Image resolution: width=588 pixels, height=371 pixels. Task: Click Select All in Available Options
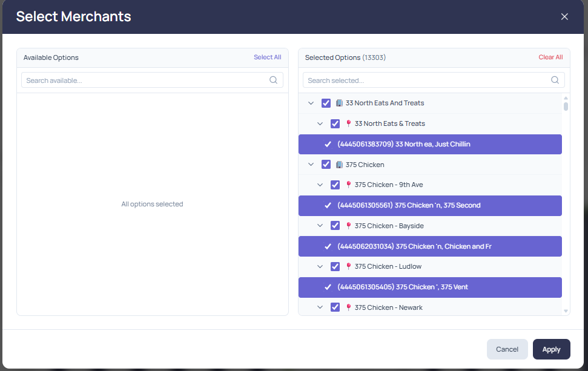click(x=268, y=57)
